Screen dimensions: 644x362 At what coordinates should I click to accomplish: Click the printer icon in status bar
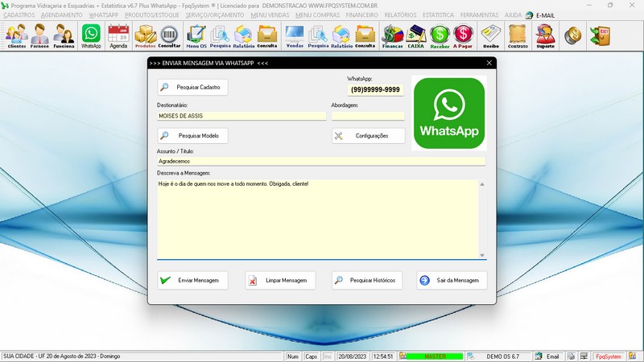pos(572,356)
